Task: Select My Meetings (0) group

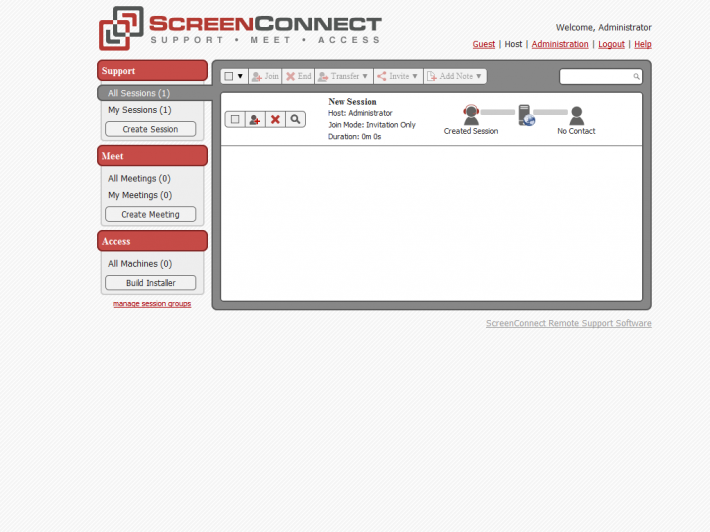Action: pos(140,195)
